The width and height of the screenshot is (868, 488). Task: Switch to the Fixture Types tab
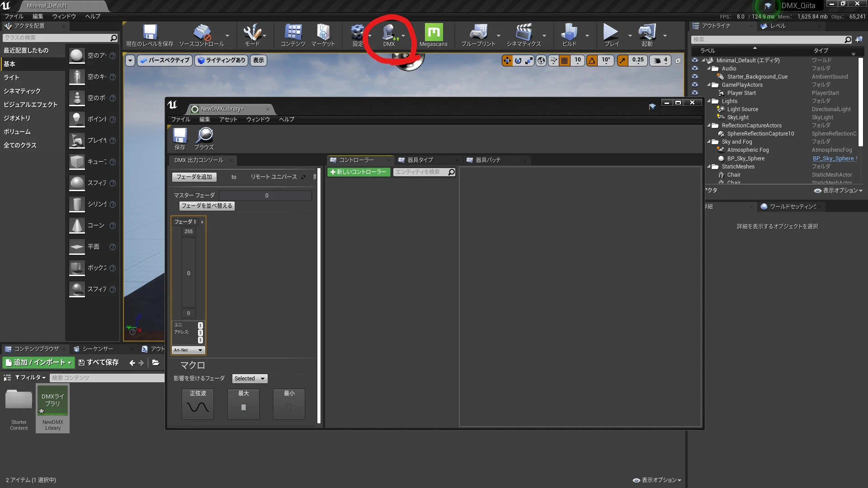420,160
